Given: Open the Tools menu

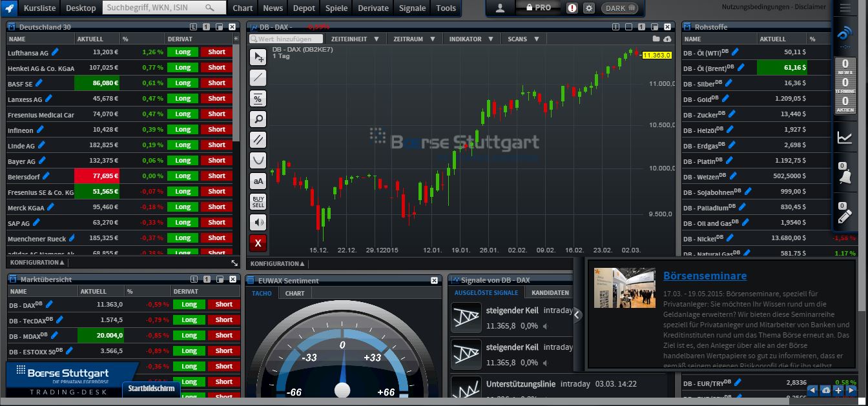Looking at the screenshot, I should click(446, 8).
